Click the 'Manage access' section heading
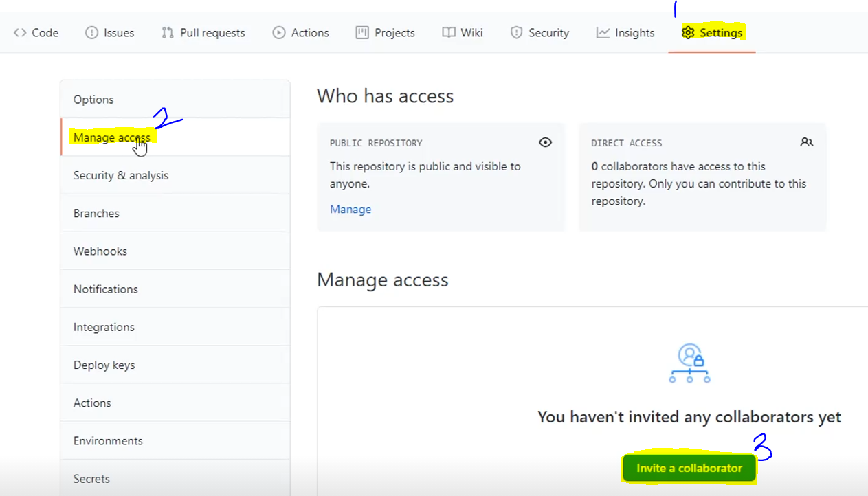This screenshot has height=496, width=868. [x=383, y=280]
